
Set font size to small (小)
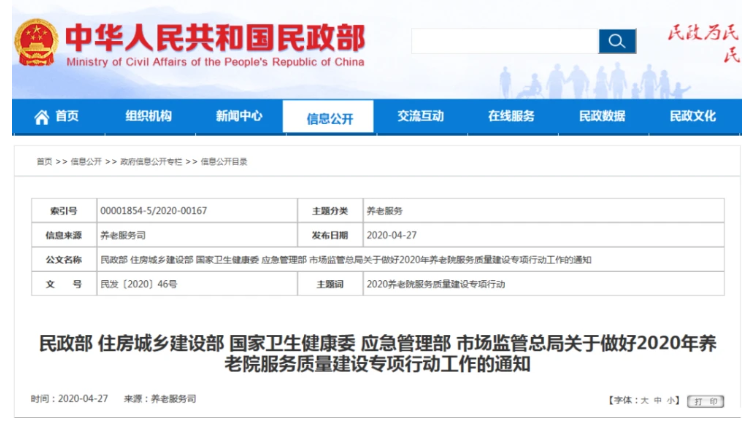coord(672,400)
